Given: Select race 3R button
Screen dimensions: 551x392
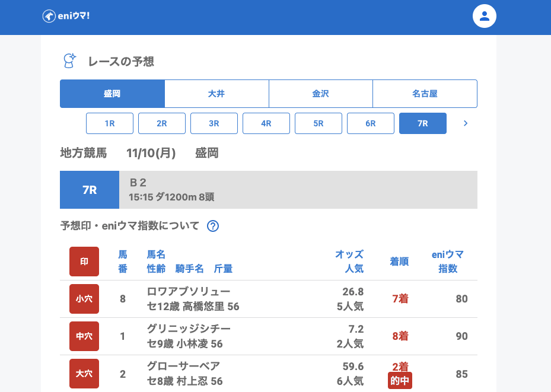Looking at the screenshot, I should [214, 123].
